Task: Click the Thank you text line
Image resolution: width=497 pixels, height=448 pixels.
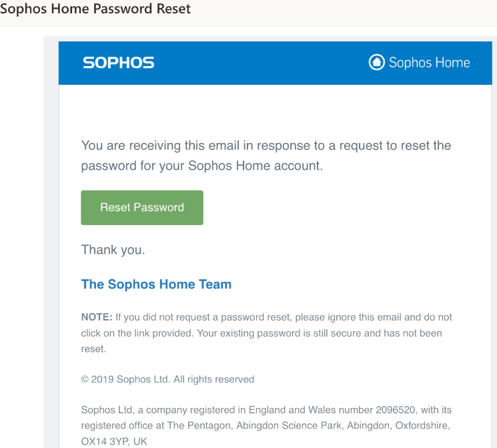Action: coord(113,250)
